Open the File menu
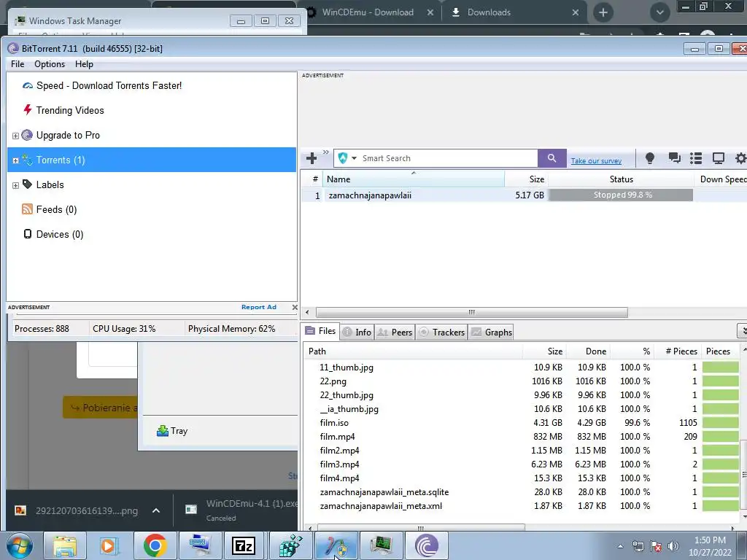The height and width of the screenshot is (560, 747). (x=18, y=64)
